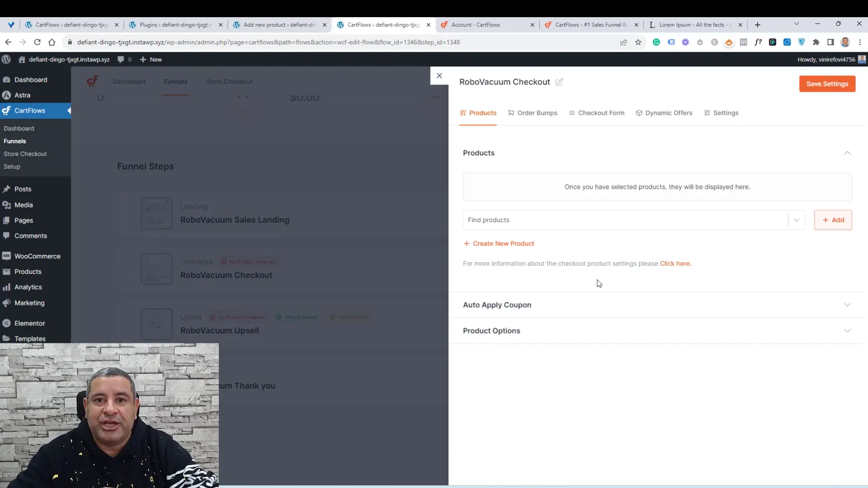Viewport: 868px width, 488px height.
Task: Click New in the admin bar
Action: point(151,59)
